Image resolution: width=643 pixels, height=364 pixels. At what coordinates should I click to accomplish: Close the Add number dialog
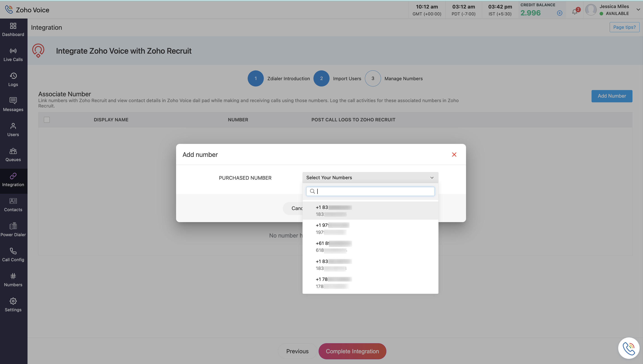click(454, 154)
